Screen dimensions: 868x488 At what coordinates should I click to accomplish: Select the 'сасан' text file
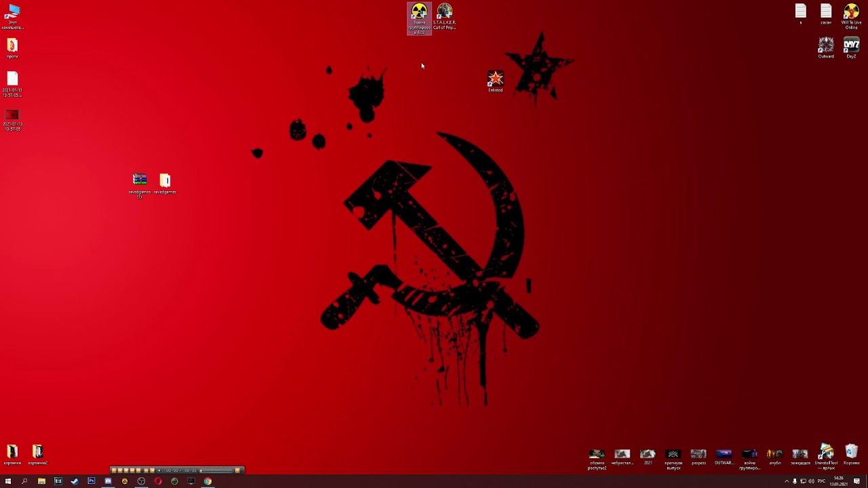826,14
